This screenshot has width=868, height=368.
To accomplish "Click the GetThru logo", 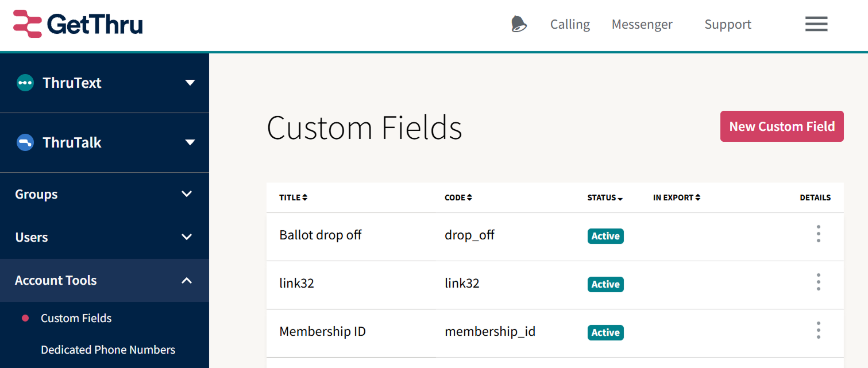I will point(78,24).
